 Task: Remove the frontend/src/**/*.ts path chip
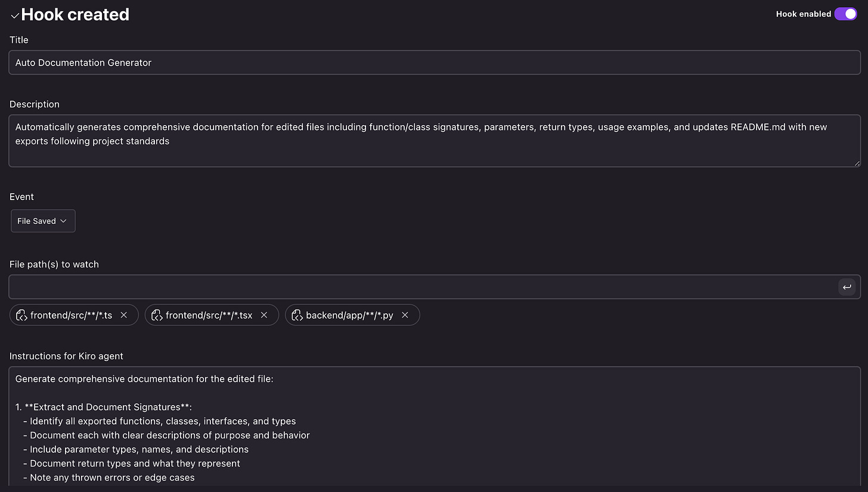[124, 315]
